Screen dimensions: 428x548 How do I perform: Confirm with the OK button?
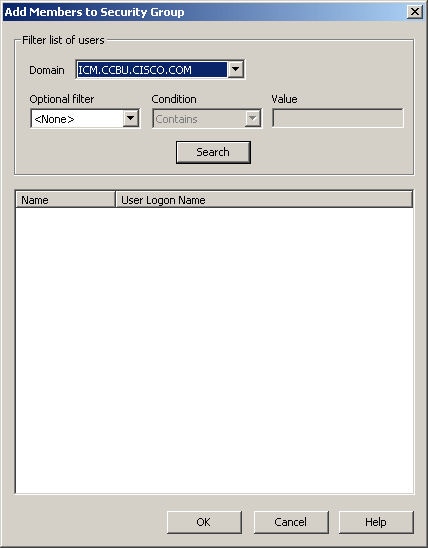pos(204,522)
